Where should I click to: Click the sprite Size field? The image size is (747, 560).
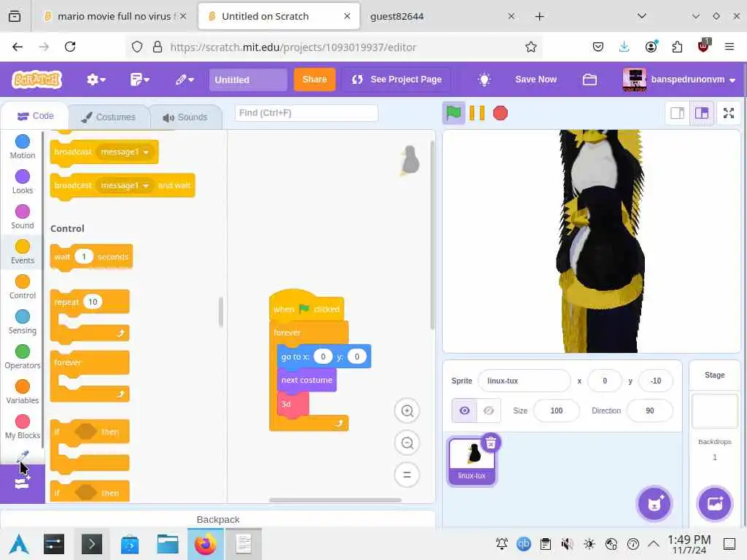tap(557, 411)
